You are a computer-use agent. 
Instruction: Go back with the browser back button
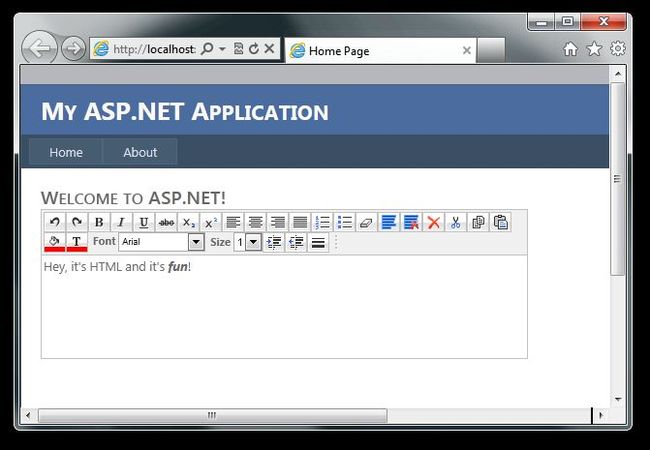(x=40, y=48)
